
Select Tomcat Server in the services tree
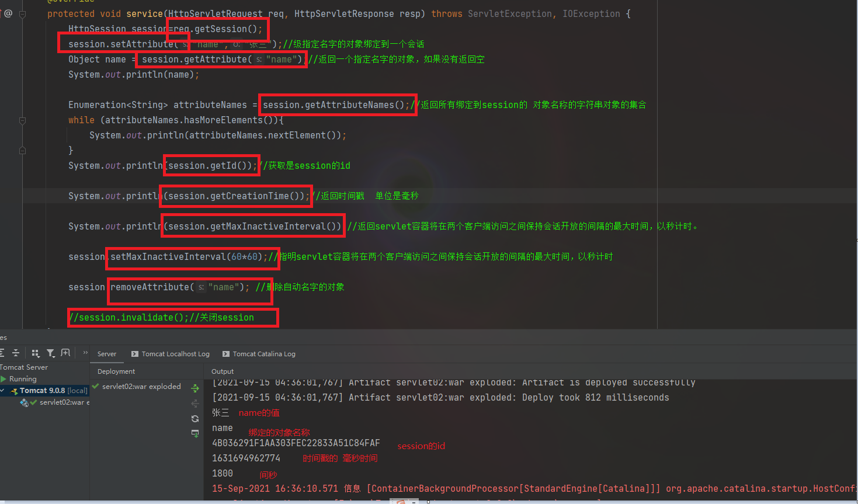(x=24, y=367)
